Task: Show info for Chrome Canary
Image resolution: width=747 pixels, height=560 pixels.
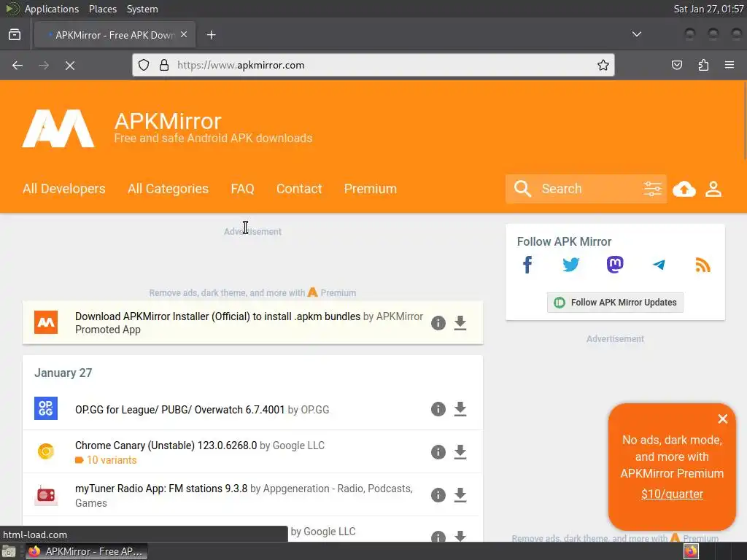Action: point(438,452)
